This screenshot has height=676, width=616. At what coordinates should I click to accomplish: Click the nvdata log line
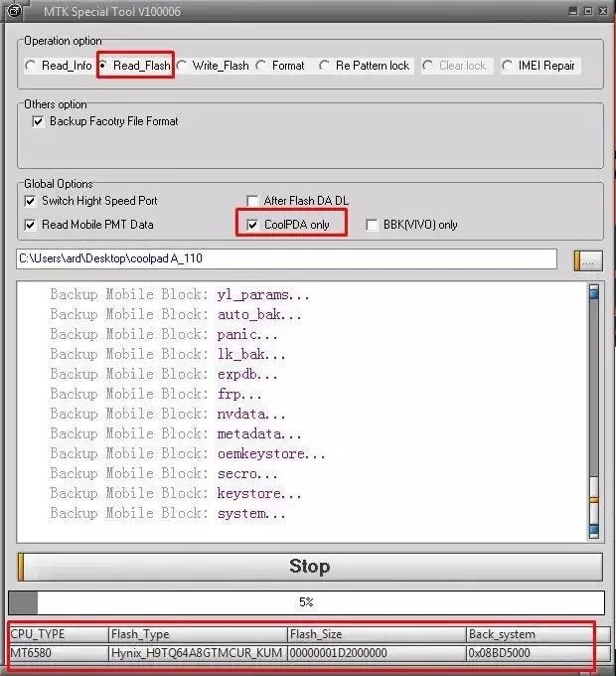pos(168,414)
